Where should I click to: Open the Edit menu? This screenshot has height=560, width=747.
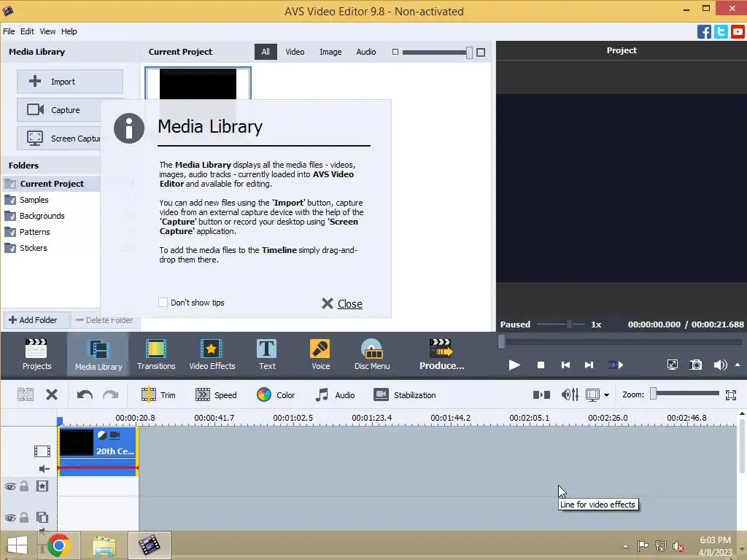point(27,31)
